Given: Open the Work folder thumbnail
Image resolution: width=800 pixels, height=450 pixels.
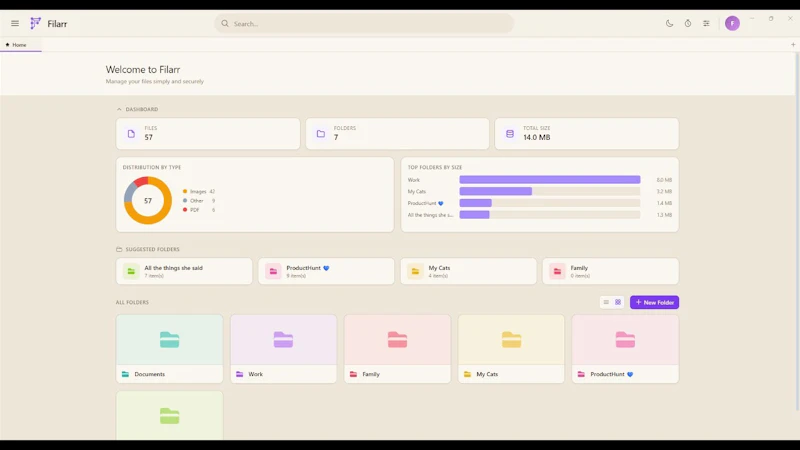Looking at the screenshot, I should coord(283,340).
